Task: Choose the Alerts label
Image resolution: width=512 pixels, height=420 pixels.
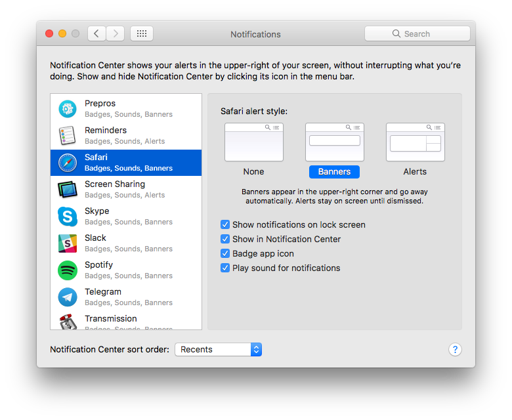Action: pyautogui.click(x=415, y=172)
